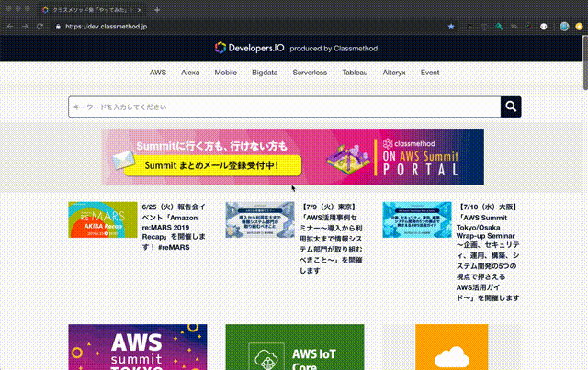Open the 【7/9（火）東京】 seminar article link
Screen dimensions: 588x370
pos(331,239)
